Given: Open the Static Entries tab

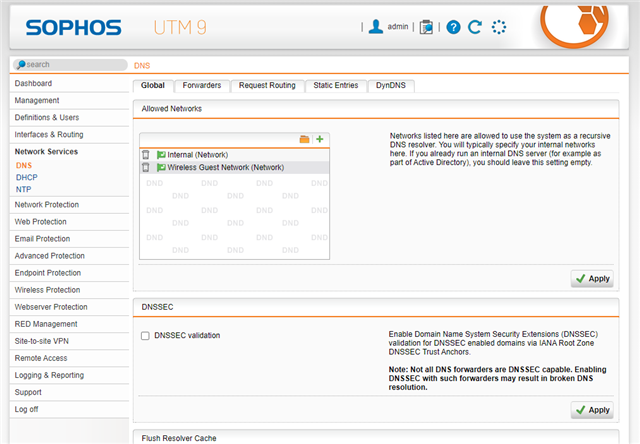Looking at the screenshot, I should pyautogui.click(x=336, y=86).
